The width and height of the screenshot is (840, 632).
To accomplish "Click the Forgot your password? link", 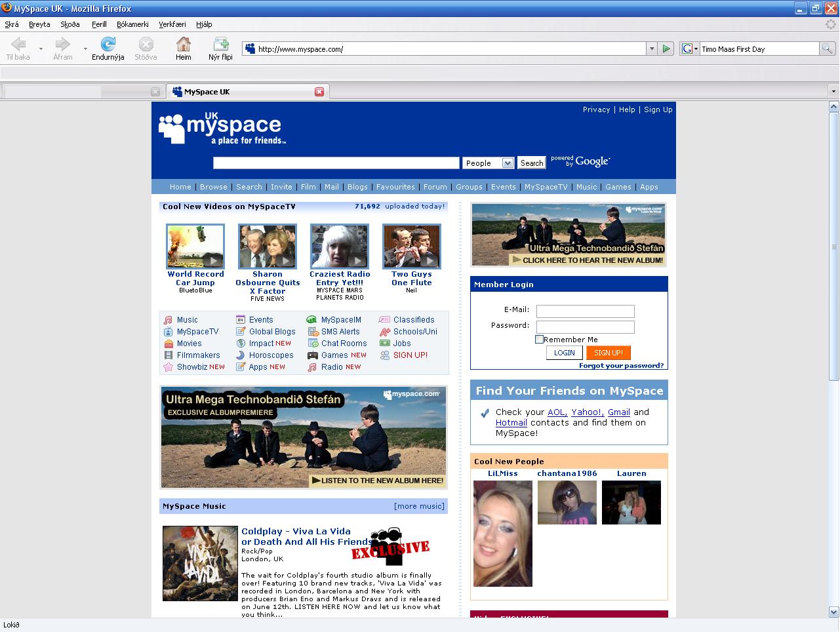I will coord(621,366).
